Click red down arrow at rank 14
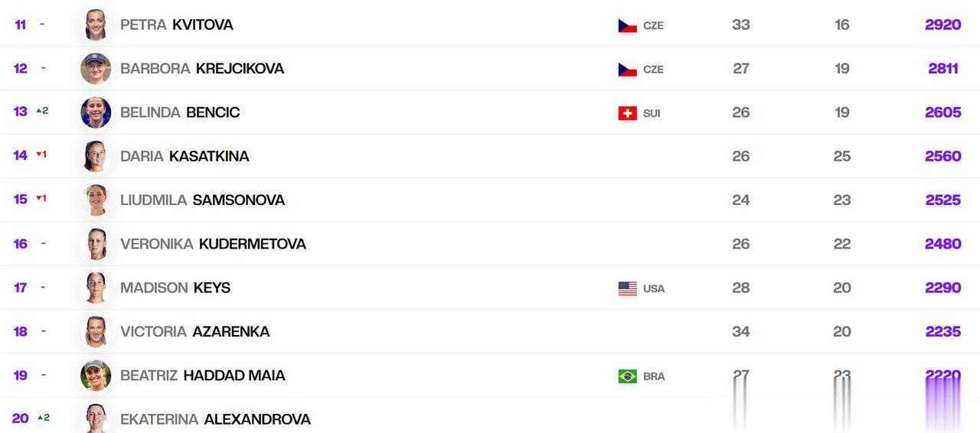The height and width of the screenshot is (433, 980). click(38, 155)
